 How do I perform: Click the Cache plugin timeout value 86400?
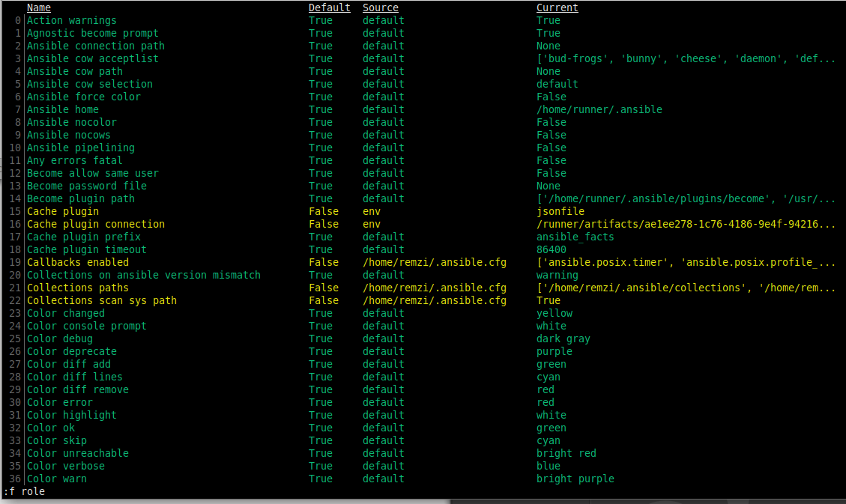point(551,249)
